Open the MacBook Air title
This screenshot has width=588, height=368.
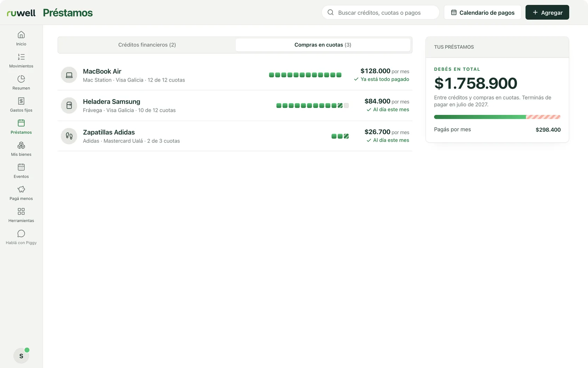click(x=102, y=71)
